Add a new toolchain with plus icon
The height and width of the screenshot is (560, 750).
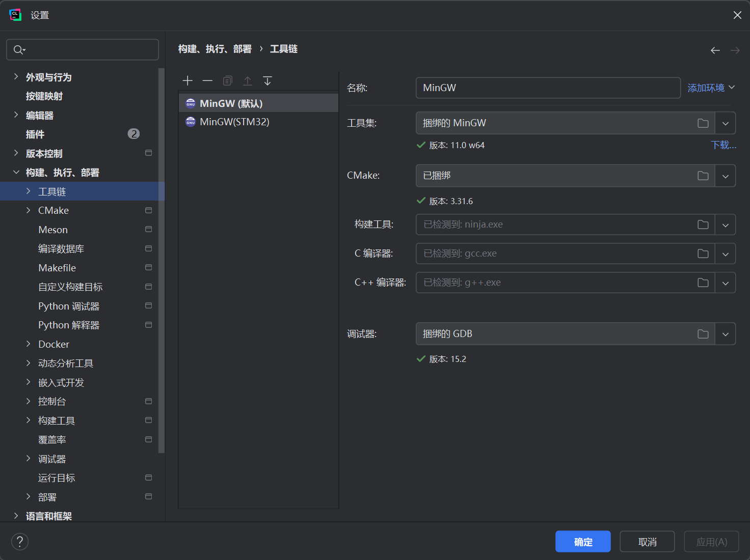pos(187,81)
